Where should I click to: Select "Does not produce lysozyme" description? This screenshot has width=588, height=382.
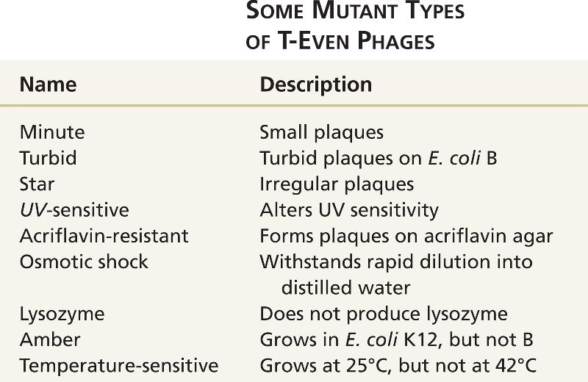[x=384, y=314]
